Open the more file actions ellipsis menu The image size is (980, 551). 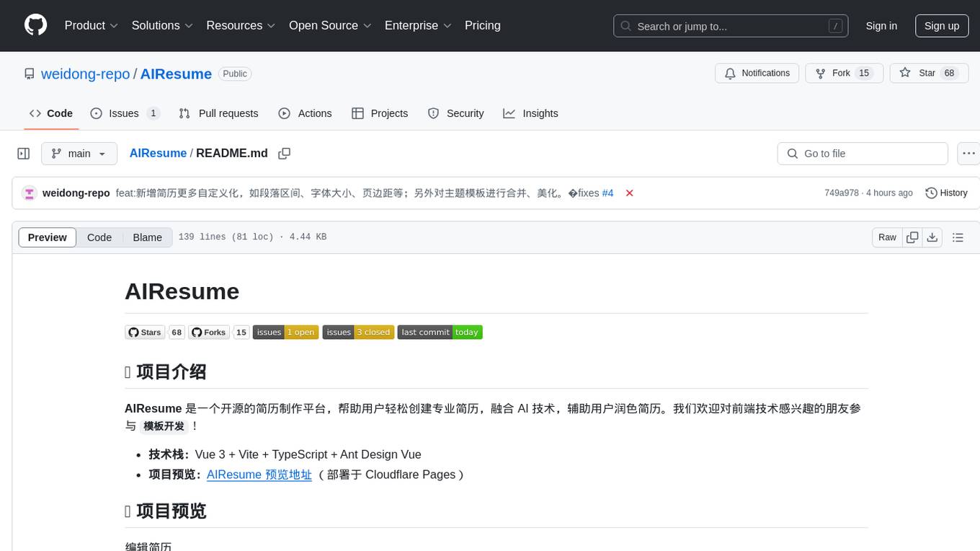(968, 154)
